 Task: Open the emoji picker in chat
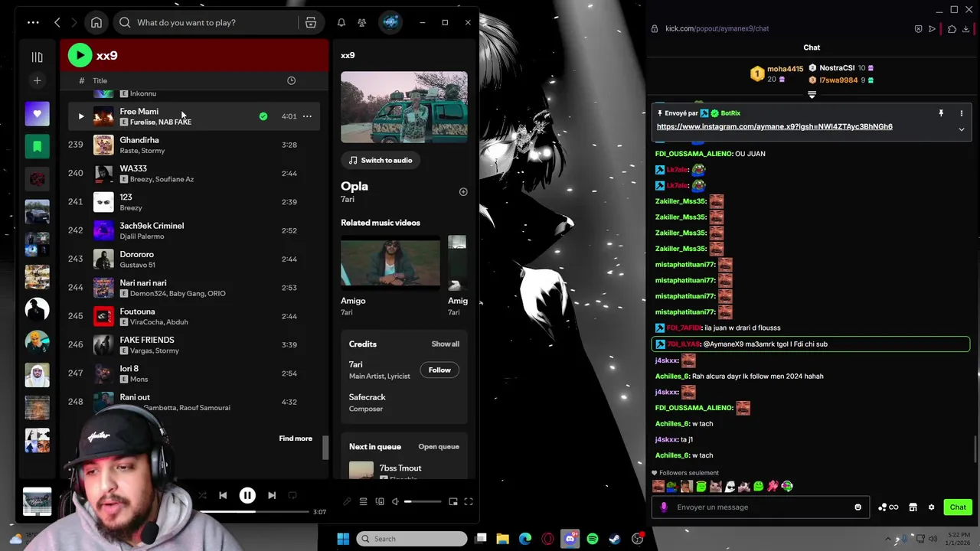click(857, 507)
